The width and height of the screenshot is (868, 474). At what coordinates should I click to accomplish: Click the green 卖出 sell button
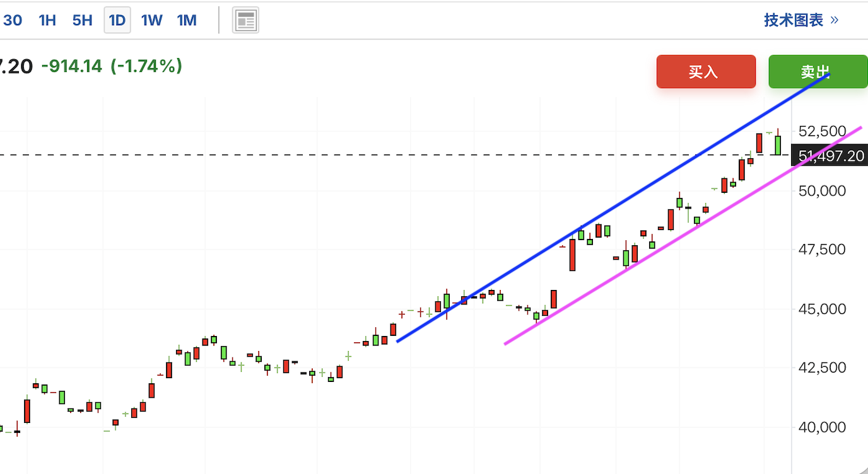818,71
